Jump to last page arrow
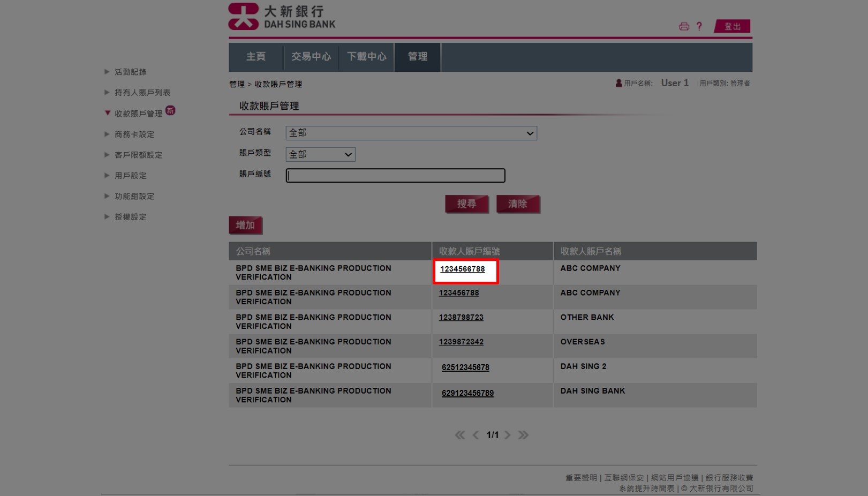Screen dimensions: 868x496 tap(523, 435)
